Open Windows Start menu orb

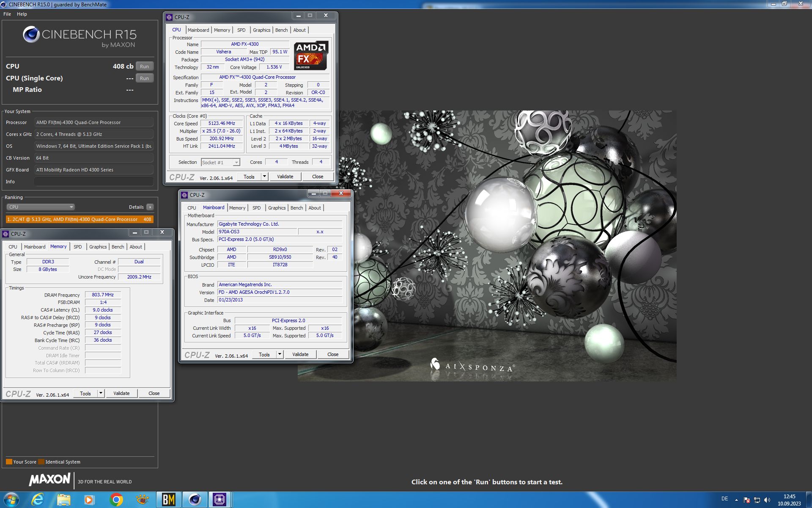click(11, 500)
